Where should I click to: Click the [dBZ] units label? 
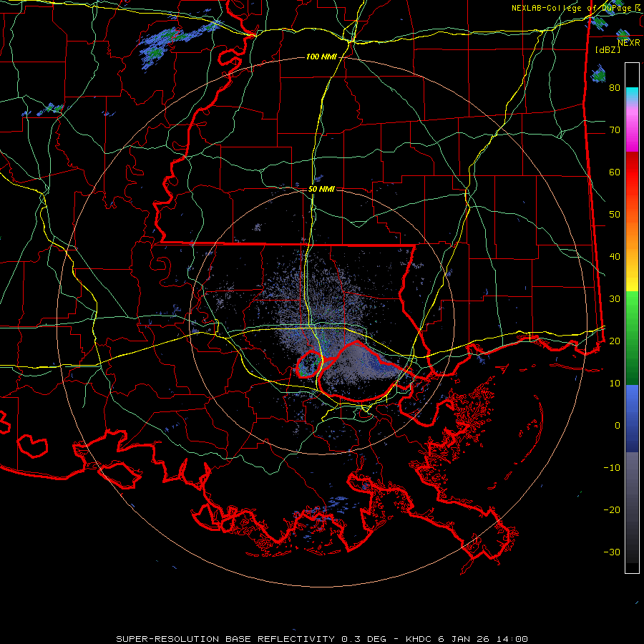click(608, 49)
